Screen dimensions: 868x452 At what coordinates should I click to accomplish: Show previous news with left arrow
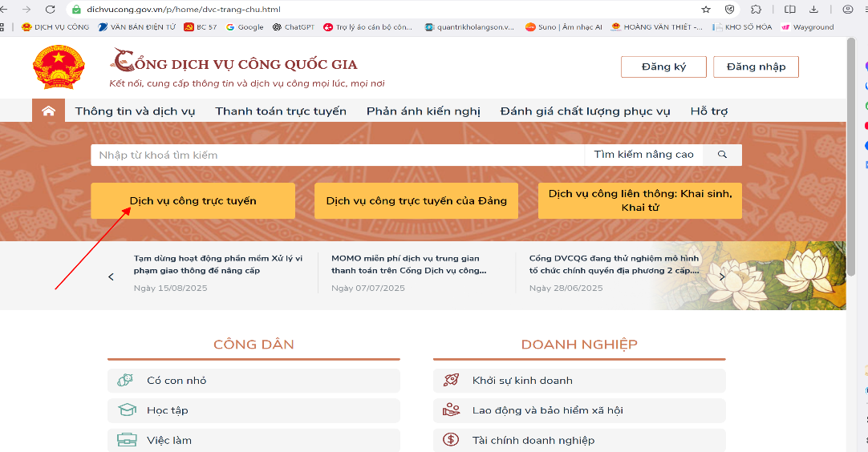coord(112,276)
